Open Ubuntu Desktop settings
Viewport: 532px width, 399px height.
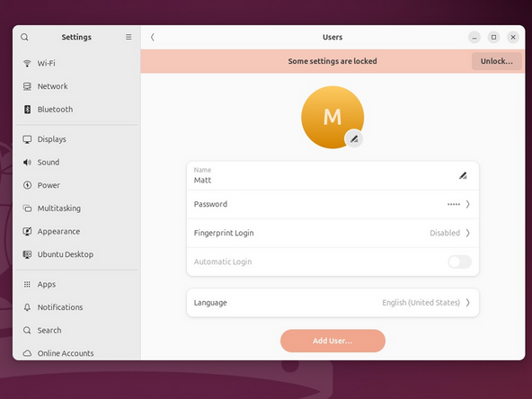click(x=76, y=254)
